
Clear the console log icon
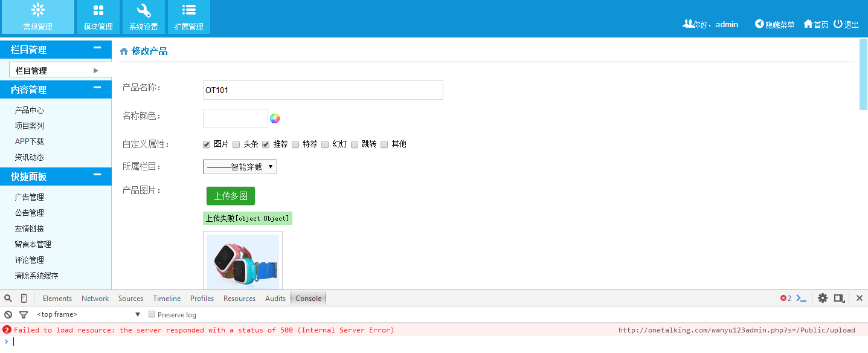(x=8, y=315)
